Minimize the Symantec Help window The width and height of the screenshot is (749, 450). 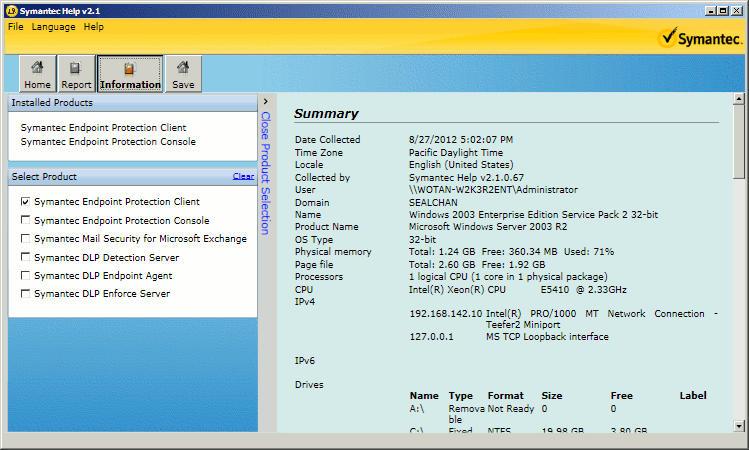[x=711, y=11]
